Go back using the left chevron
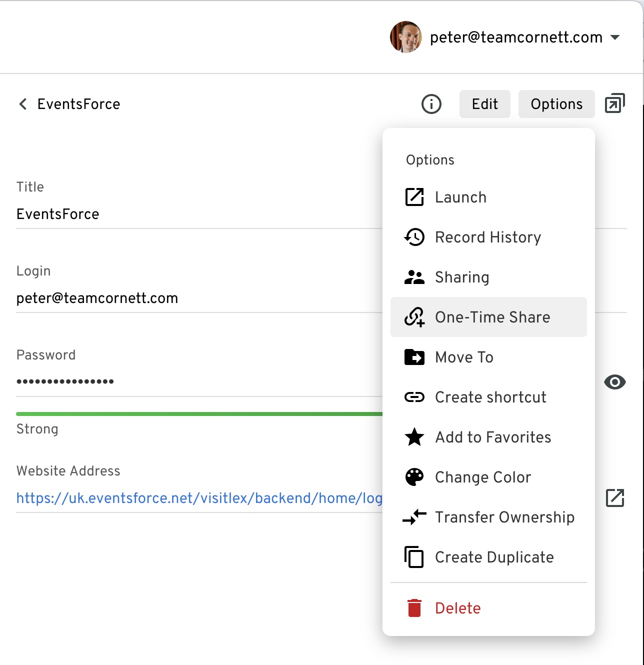 pos(22,104)
